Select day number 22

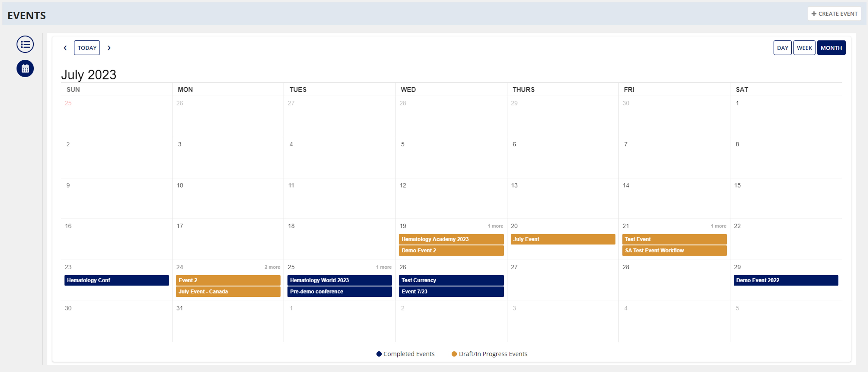(x=737, y=226)
